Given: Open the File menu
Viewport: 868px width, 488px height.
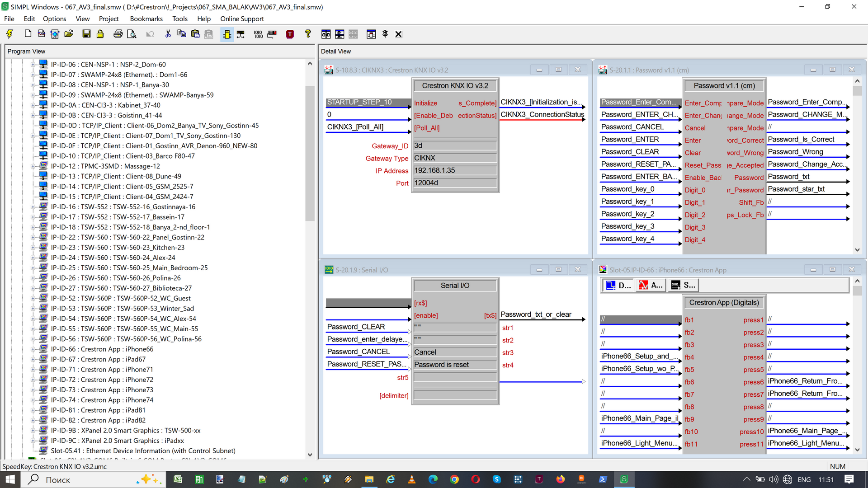Looking at the screenshot, I should pos(9,19).
